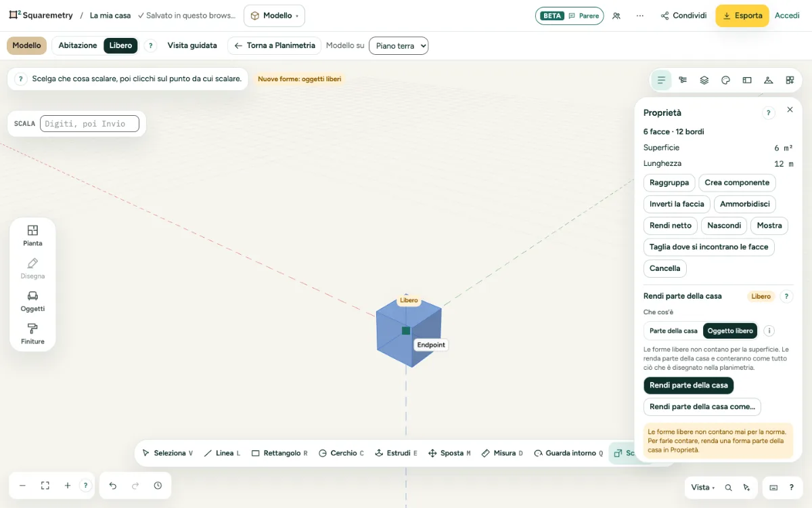Open the more options ellipsis menu

tap(640, 16)
